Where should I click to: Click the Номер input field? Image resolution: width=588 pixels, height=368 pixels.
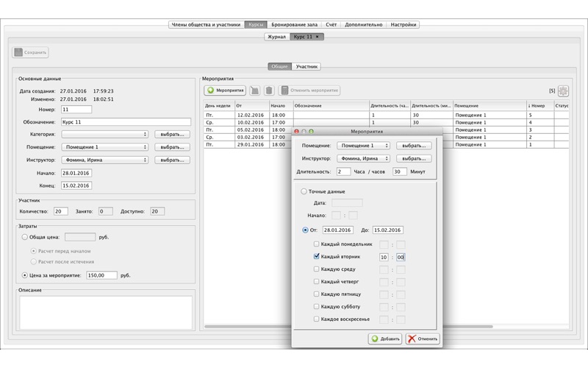point(76,110)
